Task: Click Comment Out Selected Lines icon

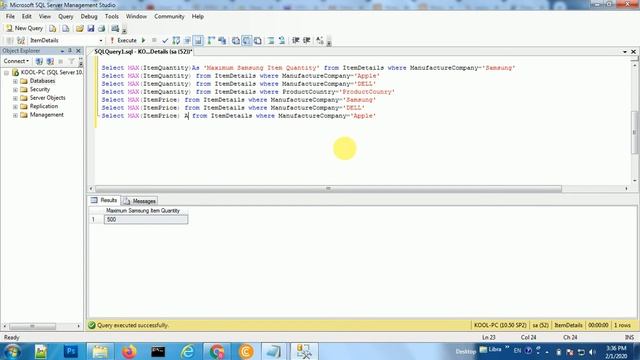Action: [271, 40]
